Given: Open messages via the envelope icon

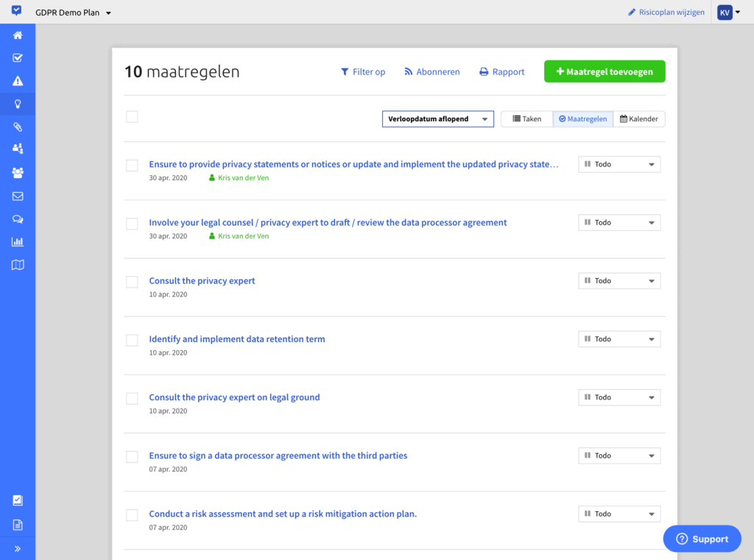Looking at the screenshot, I should coord(18,195).
